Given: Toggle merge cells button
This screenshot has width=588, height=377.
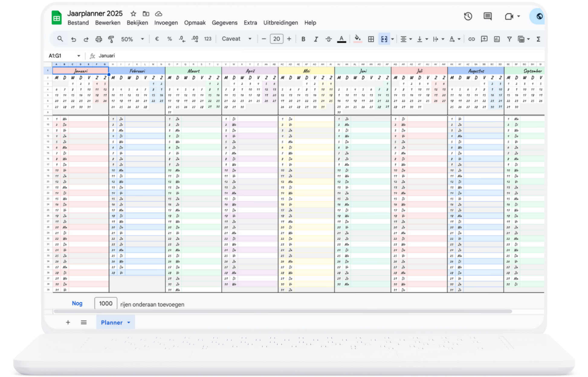Looking at the screenshot, I should tap(384, 39).
